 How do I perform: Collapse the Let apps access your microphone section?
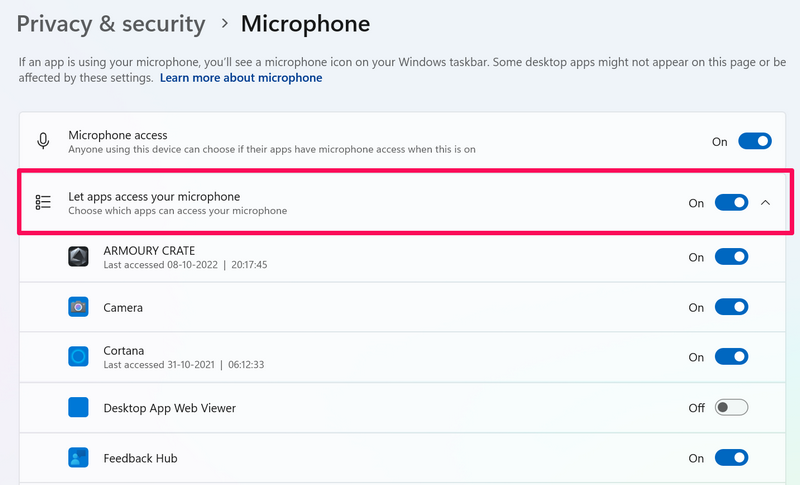[766, 202]
